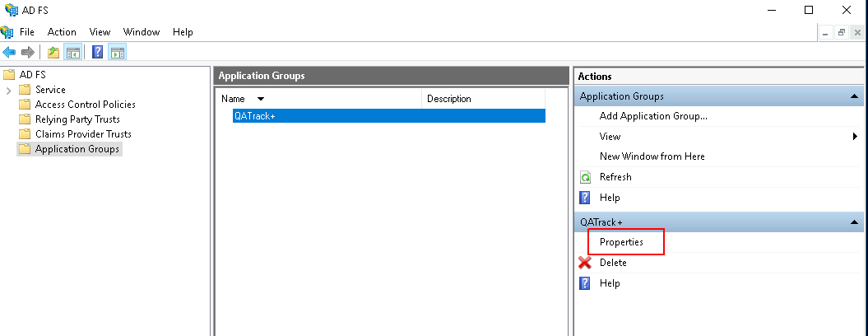The height and width of the screenshot is (336, 868).
Task: Toggle Show/Hide Console Tree toolbar icon
Action: point(72,53)
